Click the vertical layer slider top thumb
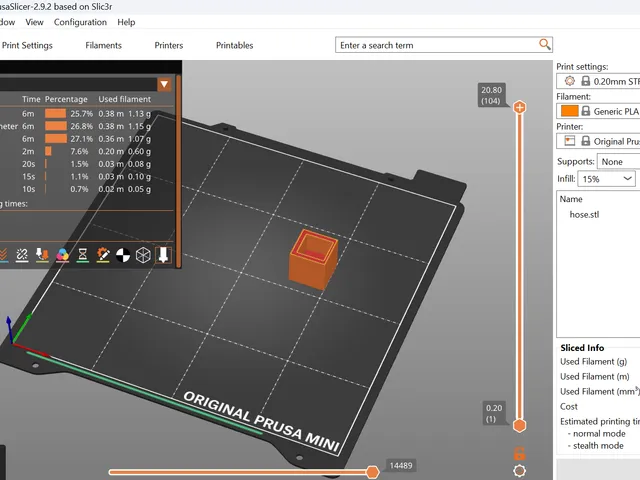Screen dimensions: 640x480 coord(519,108)
